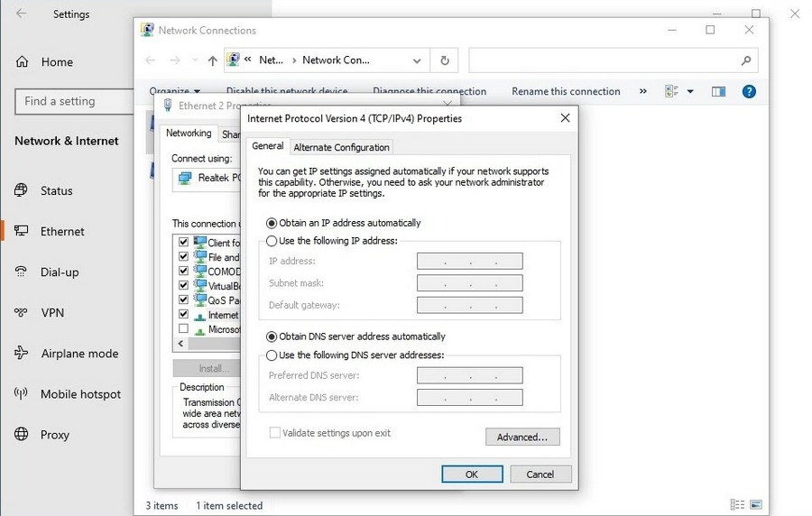Screen dimensions: 812x516
Task: Select Use the following DNS server addresses
Action: click(272, 355)
